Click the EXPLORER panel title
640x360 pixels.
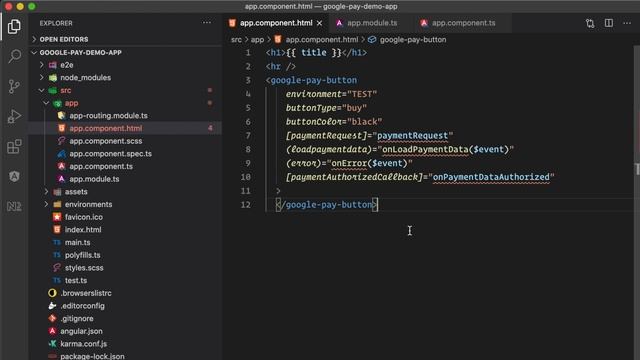tap(56, 23)
